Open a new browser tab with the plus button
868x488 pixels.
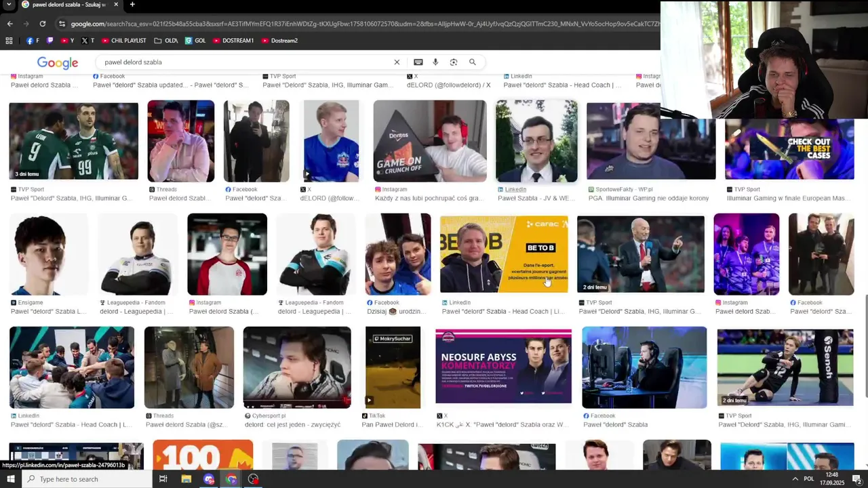(132, 4)
